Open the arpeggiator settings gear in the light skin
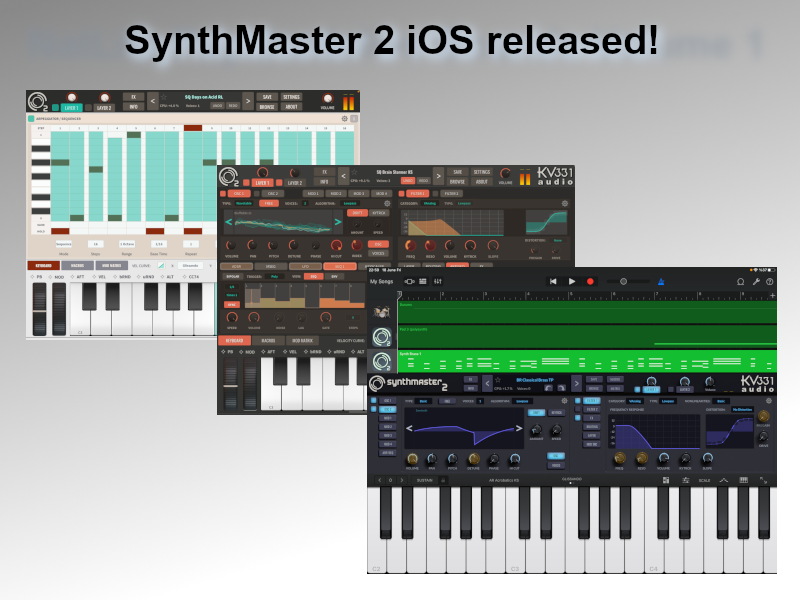Image resolution: width=800 pixels, height=600 pixels. [344, 118]
